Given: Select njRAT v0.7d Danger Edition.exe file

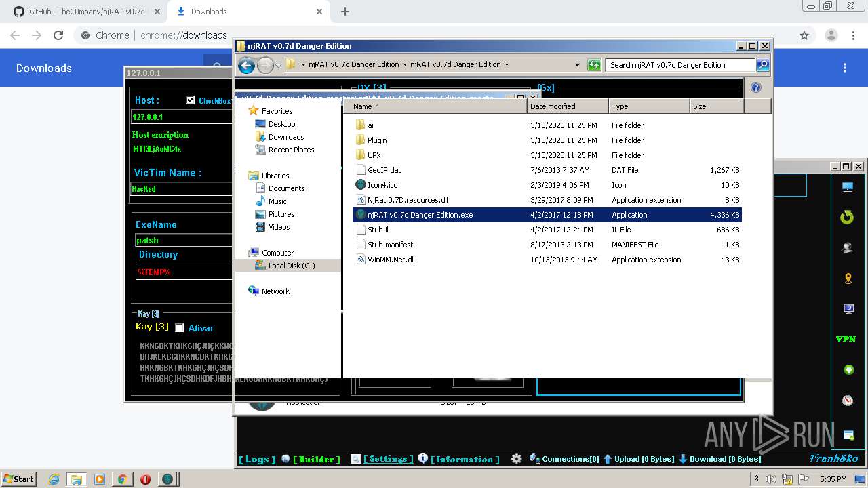Looking at the screenshot, I should (547, 215).
